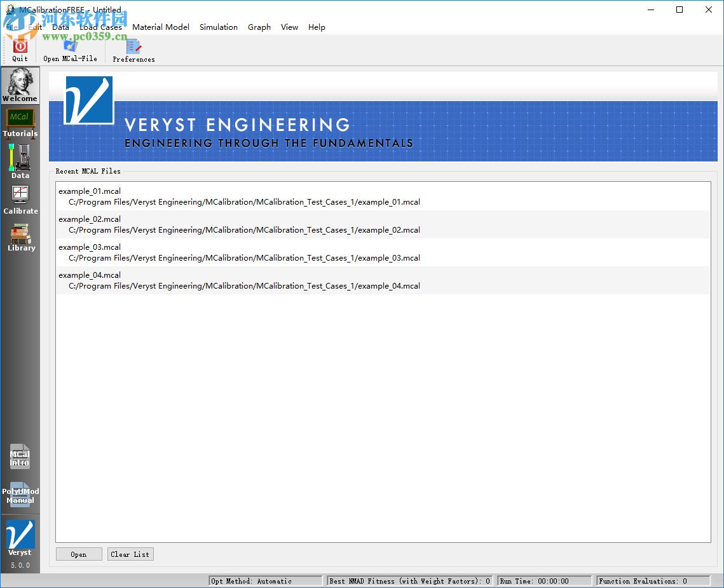Select the Welcome sidebar icon
The width and height of the screenshot is (724, 588).
[x=20, y=86]
